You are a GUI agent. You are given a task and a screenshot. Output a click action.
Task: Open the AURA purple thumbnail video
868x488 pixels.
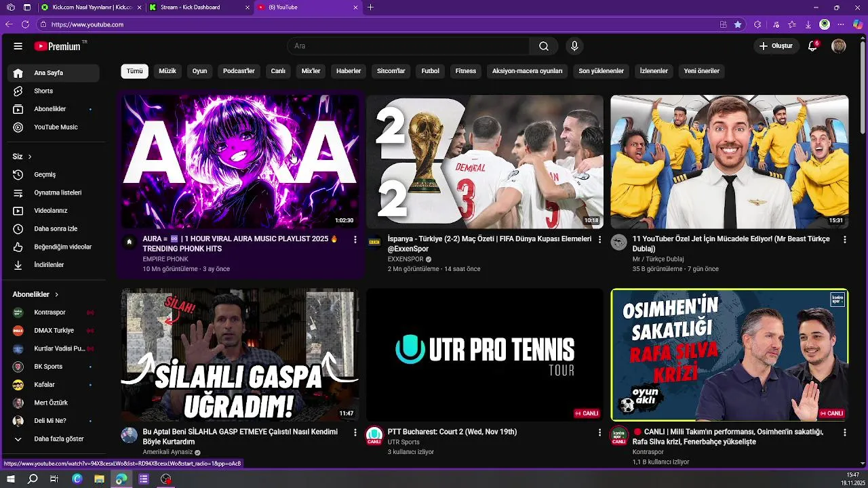pos(240,162)
